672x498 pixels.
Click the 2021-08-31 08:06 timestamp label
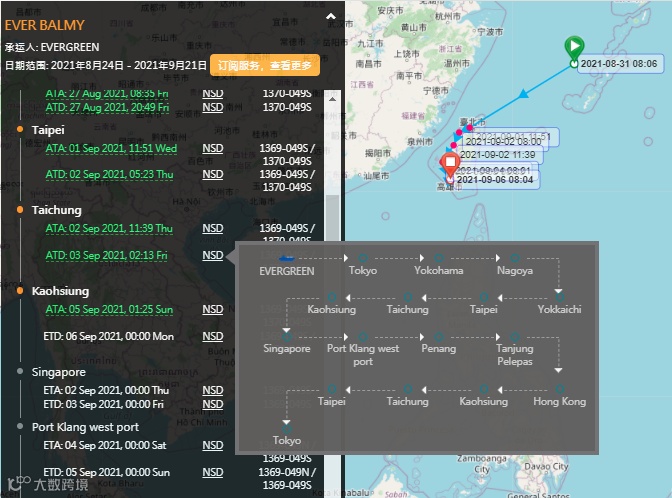619,64
